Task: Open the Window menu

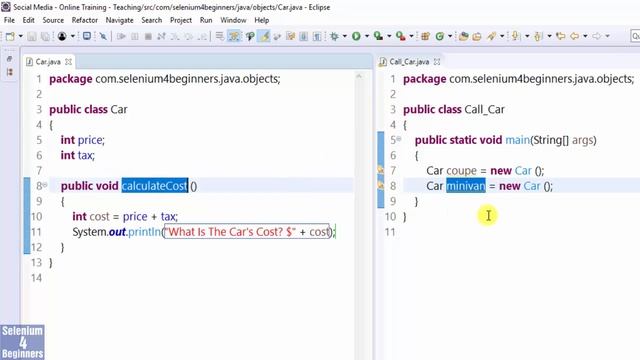Action: (x=233, y=20)
